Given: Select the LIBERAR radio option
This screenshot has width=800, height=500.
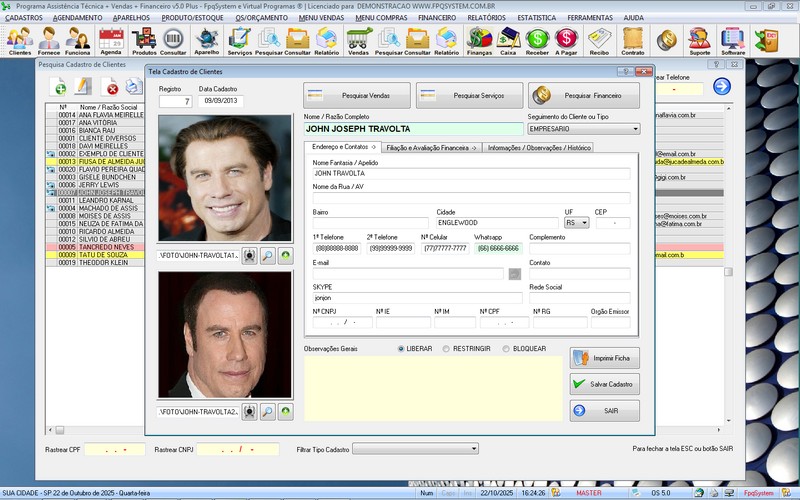Looking at the screenshot, I should [x=402, y=349].
